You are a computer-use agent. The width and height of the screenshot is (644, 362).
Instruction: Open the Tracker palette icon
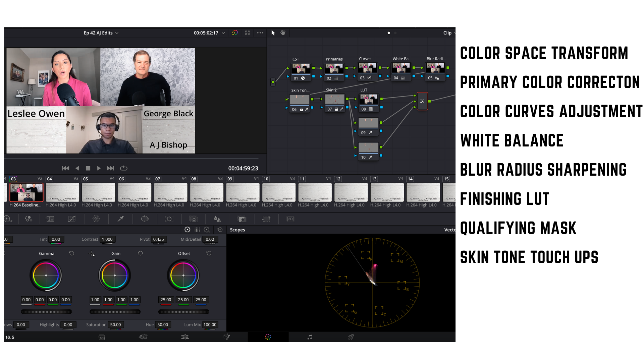pos(169,219)
